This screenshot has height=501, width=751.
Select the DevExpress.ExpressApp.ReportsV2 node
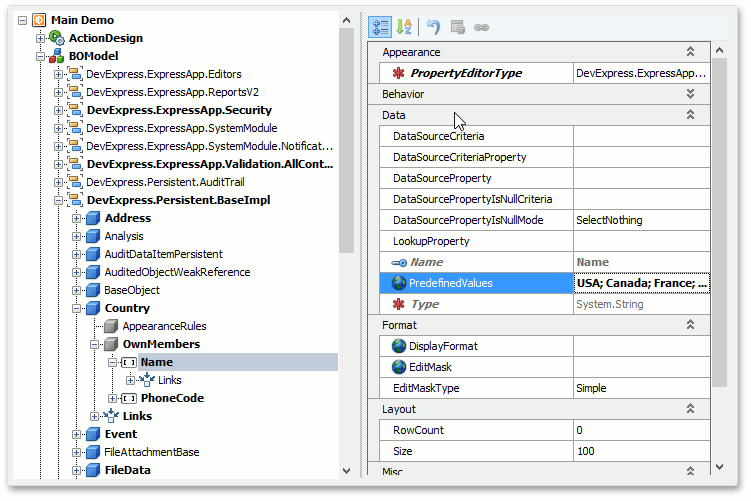172,92
